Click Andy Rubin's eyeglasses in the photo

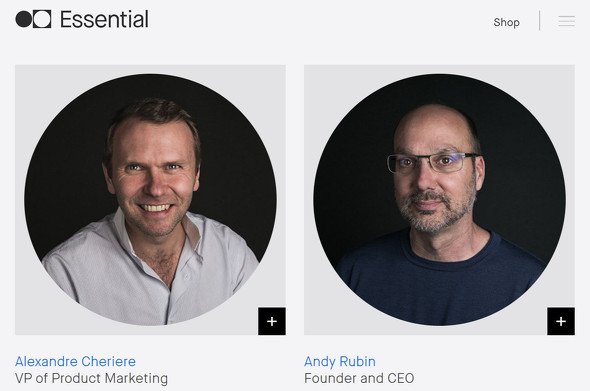point(433,162)
